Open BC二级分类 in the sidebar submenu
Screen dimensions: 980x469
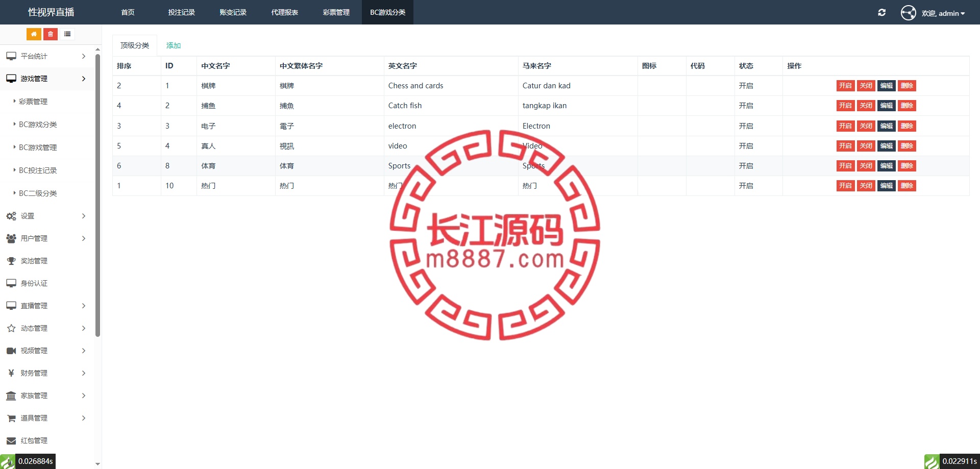[38, 193]
